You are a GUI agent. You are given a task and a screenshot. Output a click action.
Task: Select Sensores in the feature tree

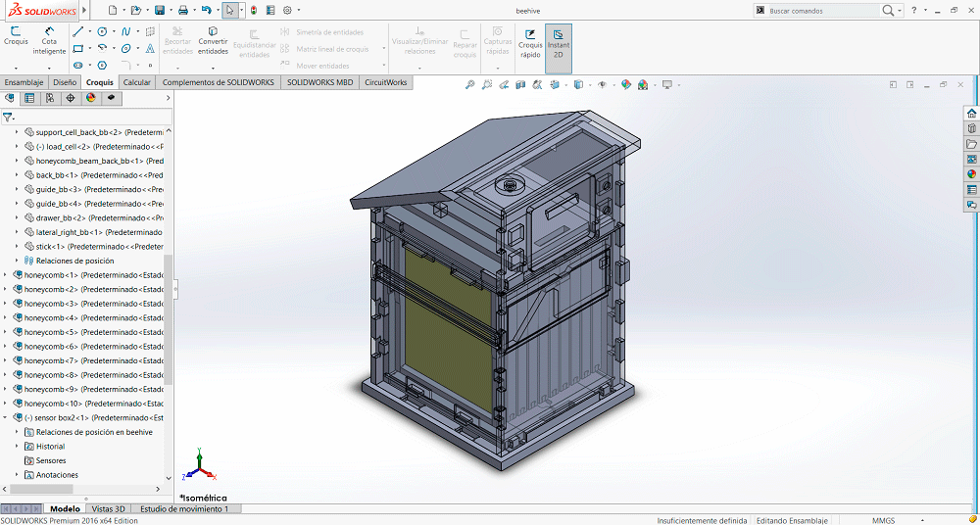click(x=51, y=460)
